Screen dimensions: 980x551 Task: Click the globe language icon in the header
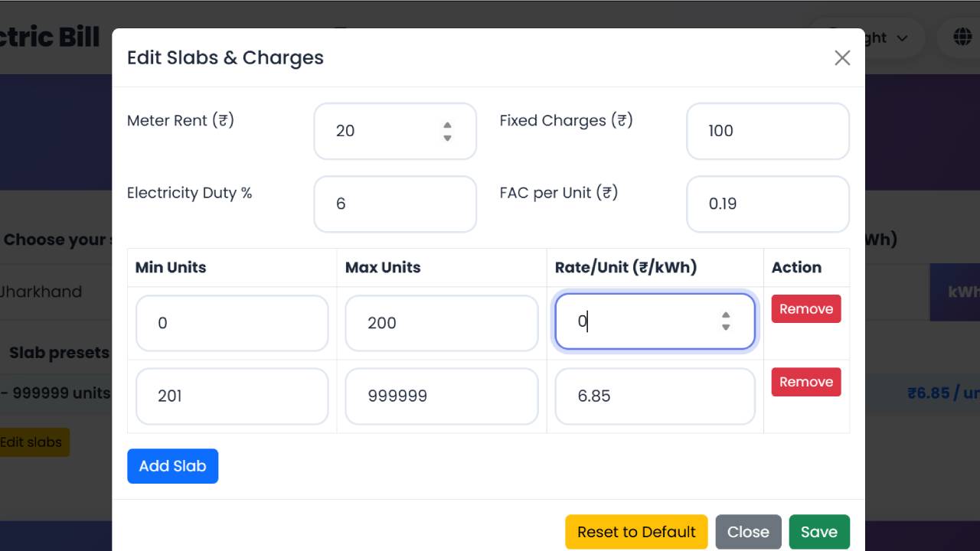point(962,36)
